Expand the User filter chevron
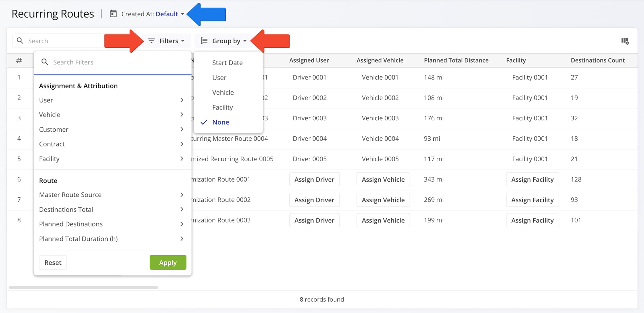Viewport: 644px width, 313px height. pyautogui.click(x=182, y=100)
